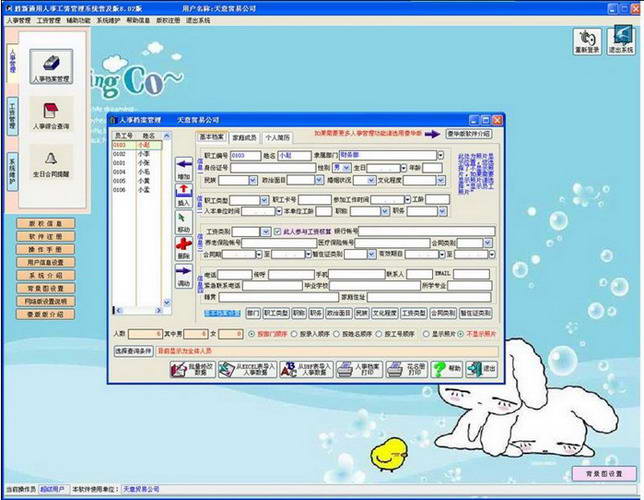Click the green question mark 帮助 button
644x500 pixels.
tap(446, 369)
